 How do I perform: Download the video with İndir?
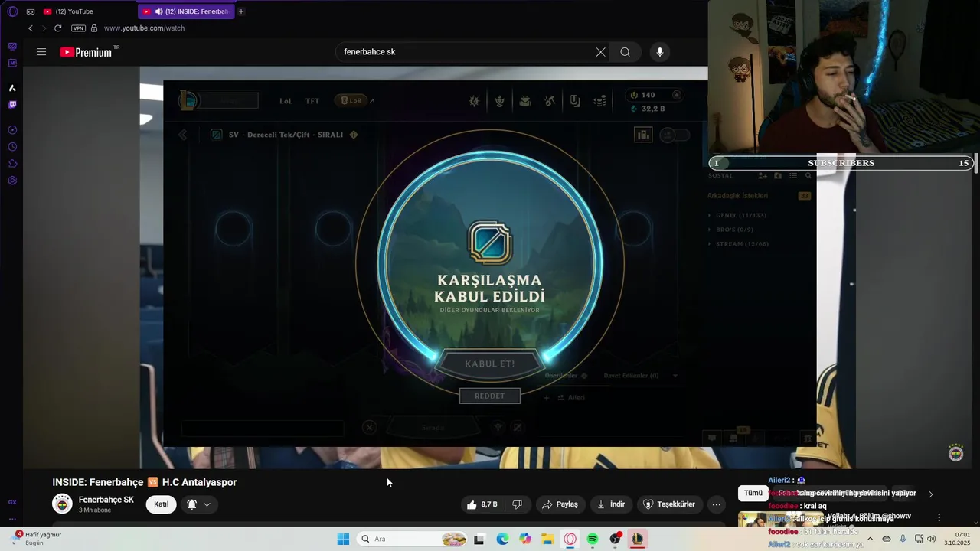point(611,504)
